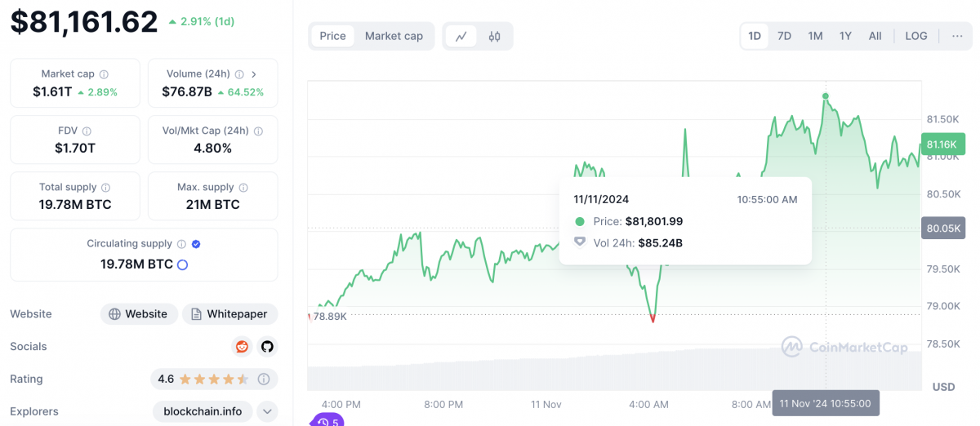The image size is (980, 426).
Task: Select the Price chart tab
Action: 332,36
